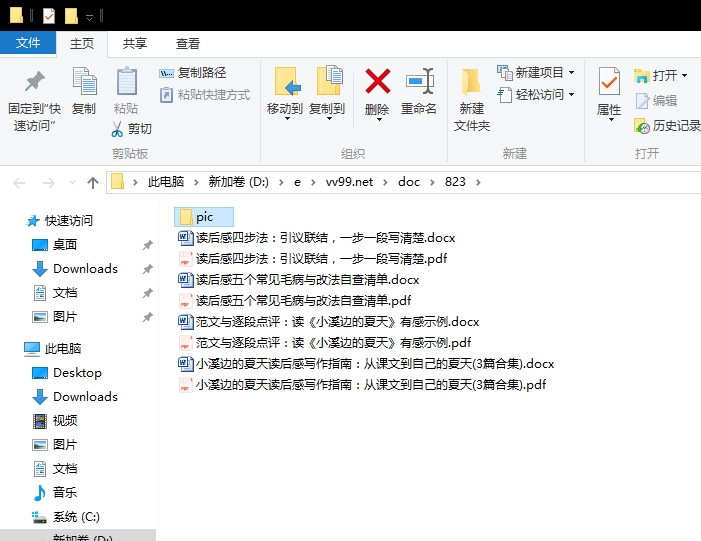This screenshot has height=541, width=701.
Task: Open pinned 图片 in quick access
Action: 55,317
